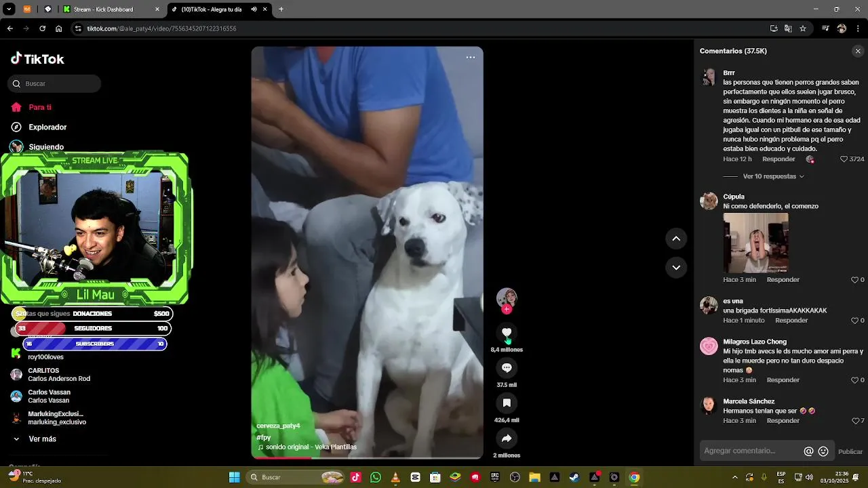Reply to Brrr's comment
The height and width of the screenshot is (488, 868).
point(778,159)
